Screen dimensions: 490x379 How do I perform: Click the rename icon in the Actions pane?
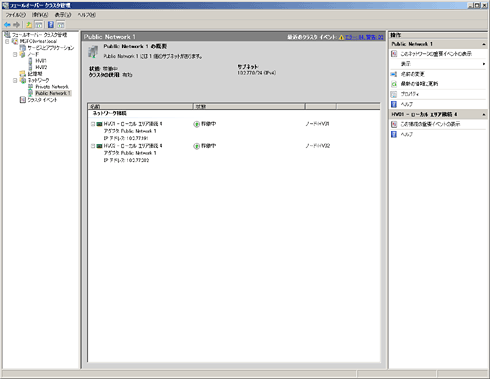point(394,74)
